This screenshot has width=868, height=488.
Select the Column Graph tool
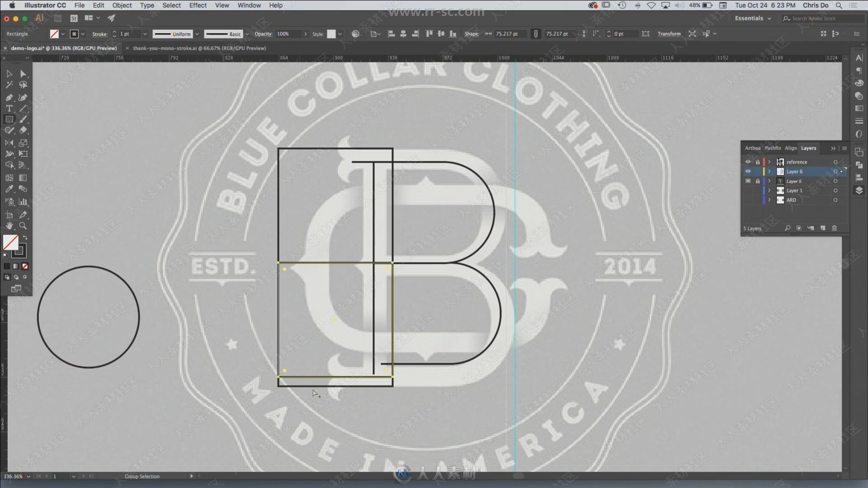[x=23, y=202]
